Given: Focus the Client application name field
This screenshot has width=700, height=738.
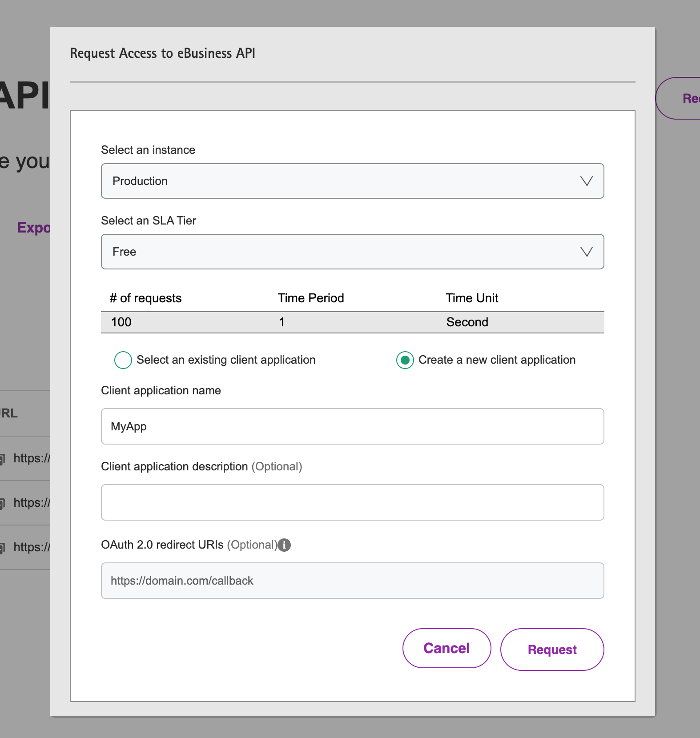Looking at the screenshot, I should tap(352, 426).
